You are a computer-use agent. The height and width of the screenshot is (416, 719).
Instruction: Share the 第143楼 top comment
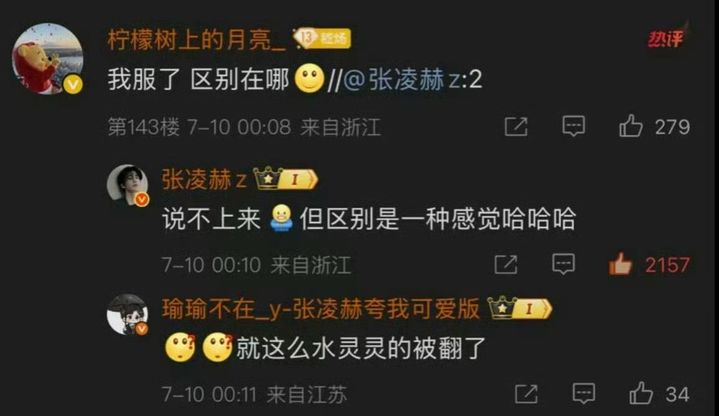[x=516, y=127]
